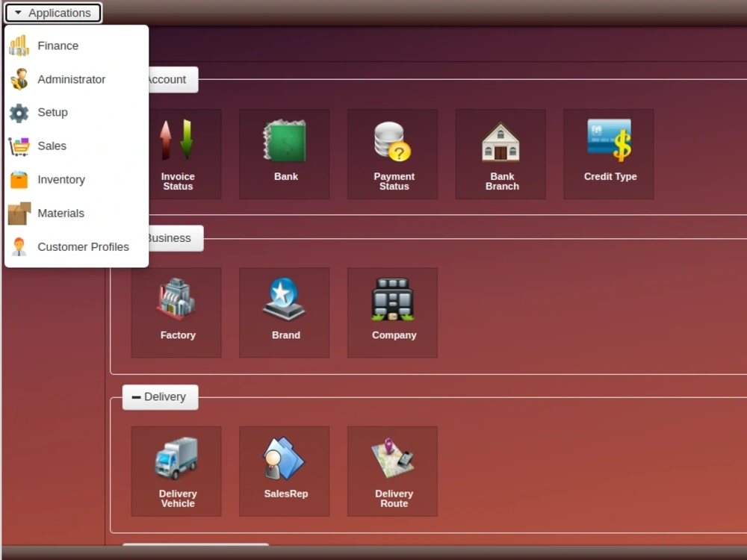The height and width of the screenshot is (560, 747).
Task: Click the Factory label text
Action: pyautogui.click(x=178, y=335)
